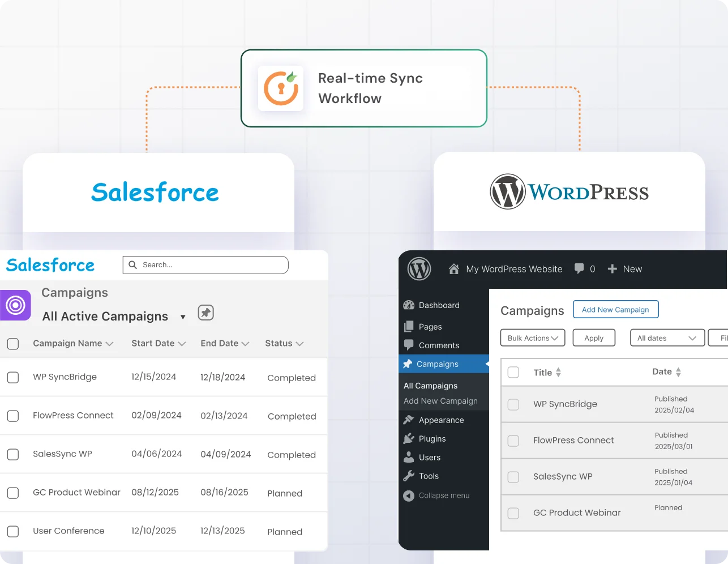Viewport: 728px width, 564px height.
Task: Click the 08/12/2025 start date cell
Action: point(155,492)
